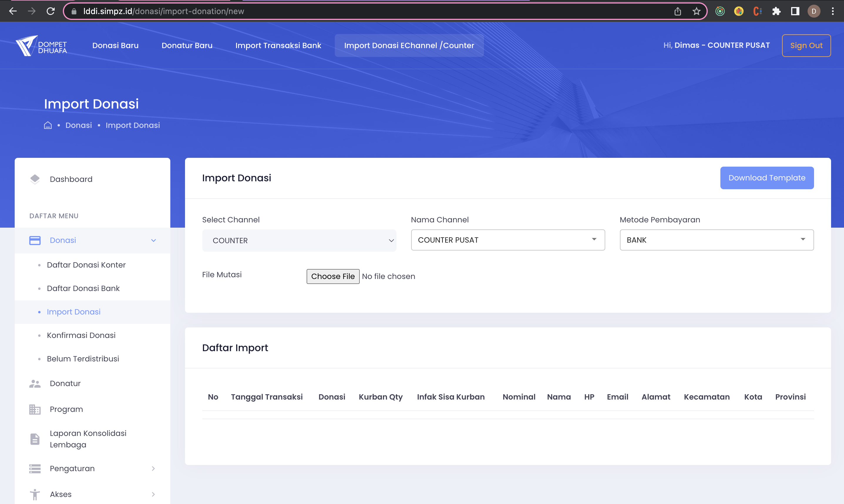Open Import Transaksi Bank nav item
Image resolution: width=844 pixels, height=504 pixels.
(278, 45)
